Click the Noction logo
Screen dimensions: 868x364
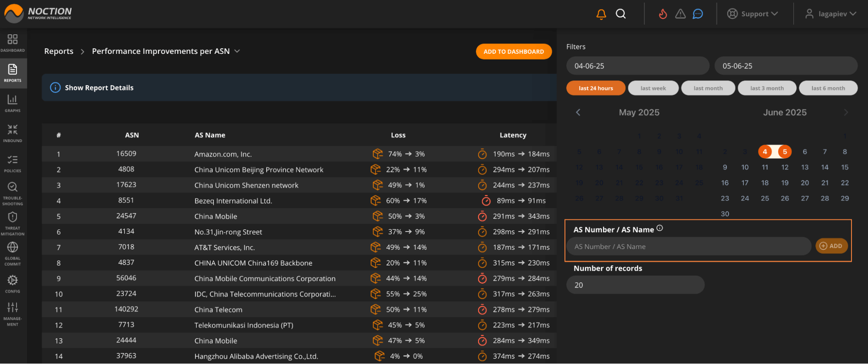point(38,13)
